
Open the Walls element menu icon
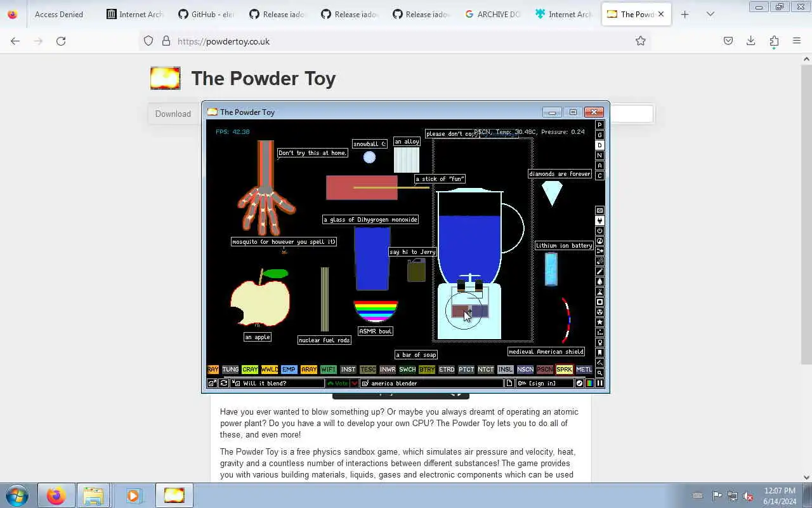(x=599, y=210)
